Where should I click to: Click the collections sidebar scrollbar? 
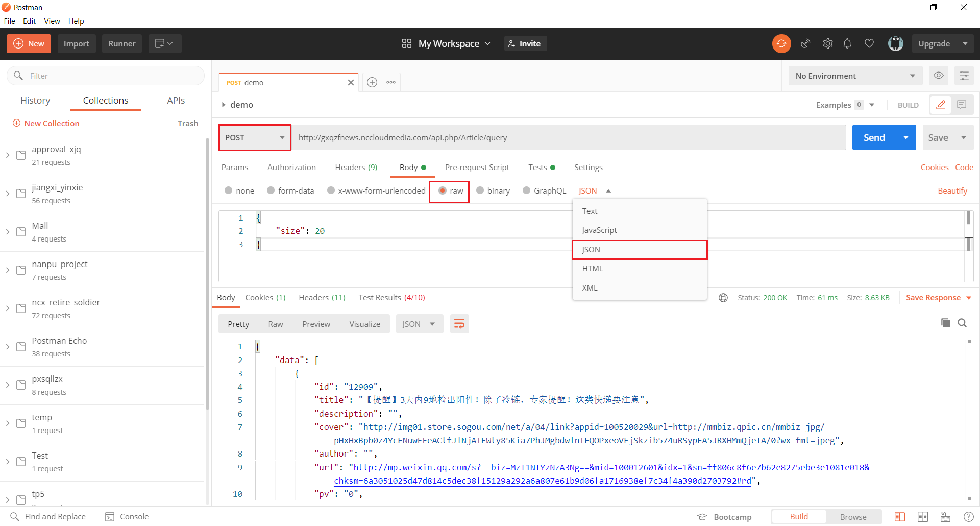pyautogui.click(x=207, y=271)
